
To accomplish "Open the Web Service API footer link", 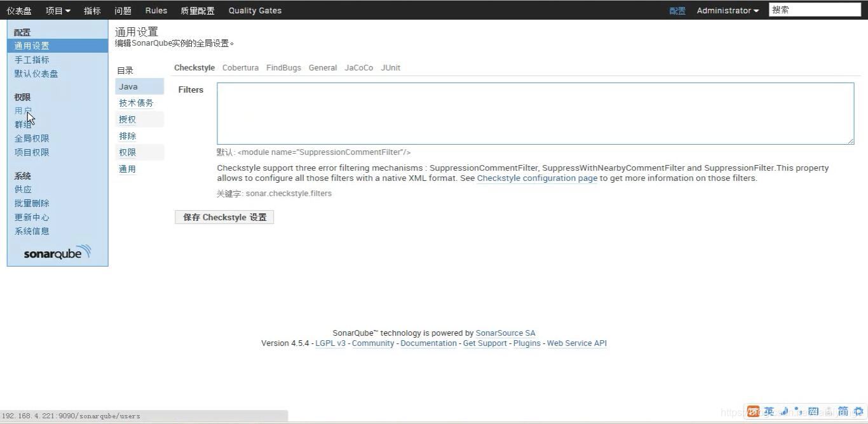I will click(577, 343).
